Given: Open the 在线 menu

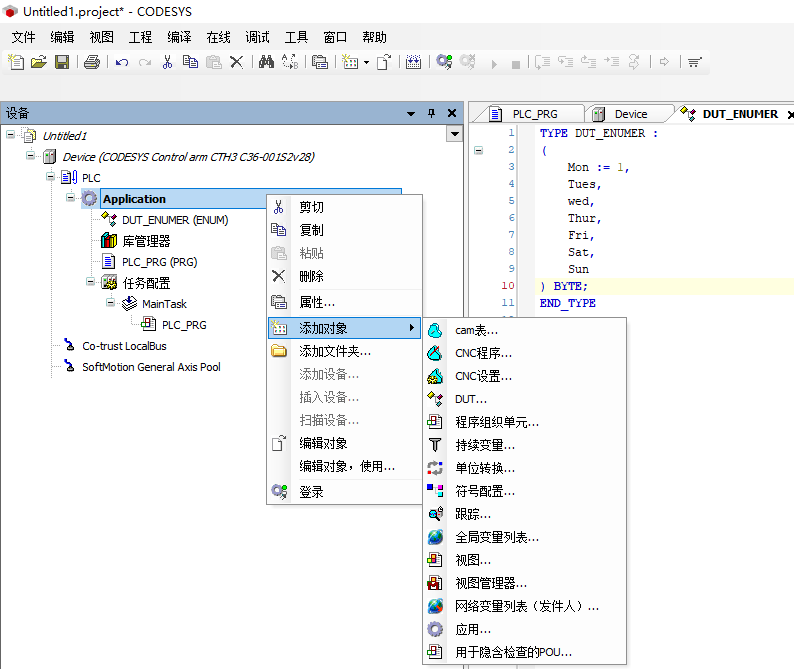Looking at the screenshot, I should [x=218, y=37].
